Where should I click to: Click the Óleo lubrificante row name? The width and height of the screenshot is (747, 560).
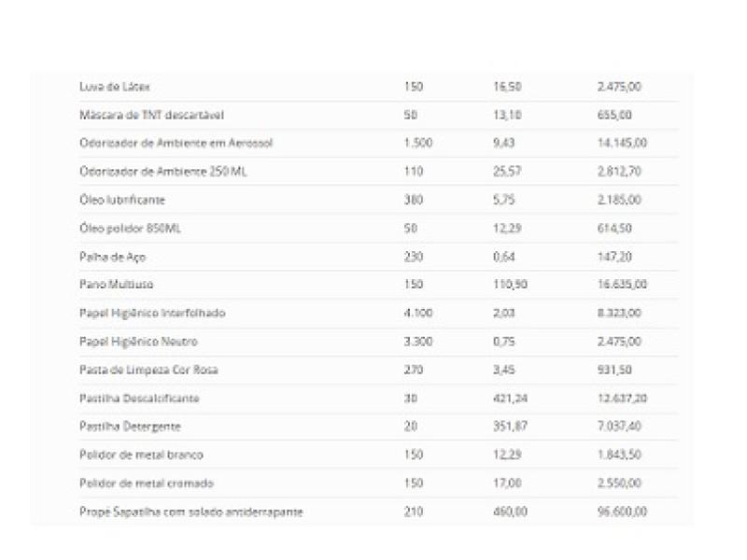point(122,200)
